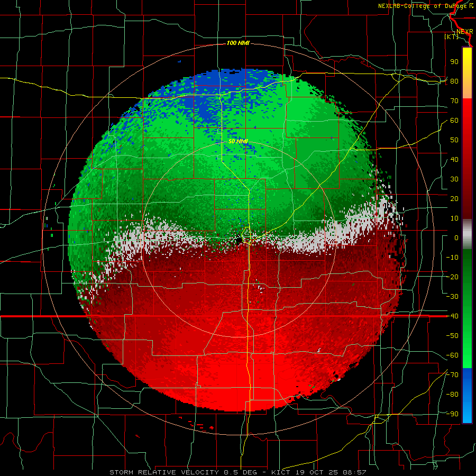This screenshot has width=476, height=476.
Task: Click the 40 label on velocity scale
Action: (454, 159)
